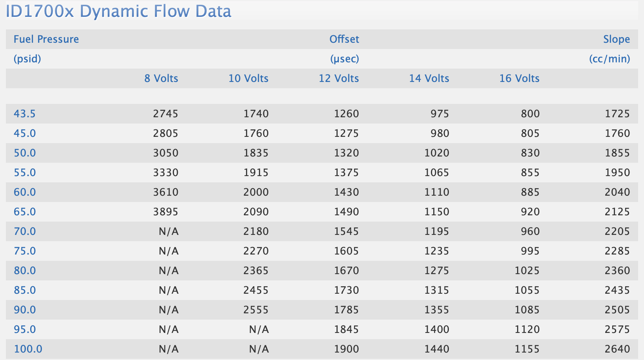Screen dimensions: 644x360
Task: Click the 100.0 fuel pressure row label
Action: coord(28,349)
